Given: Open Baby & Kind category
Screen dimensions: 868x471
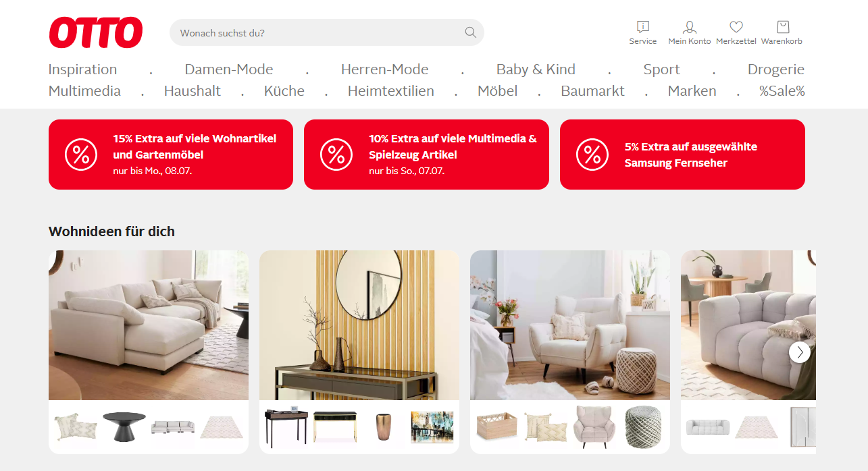Looking at the screenshot, I should click(x=536, y=70).
